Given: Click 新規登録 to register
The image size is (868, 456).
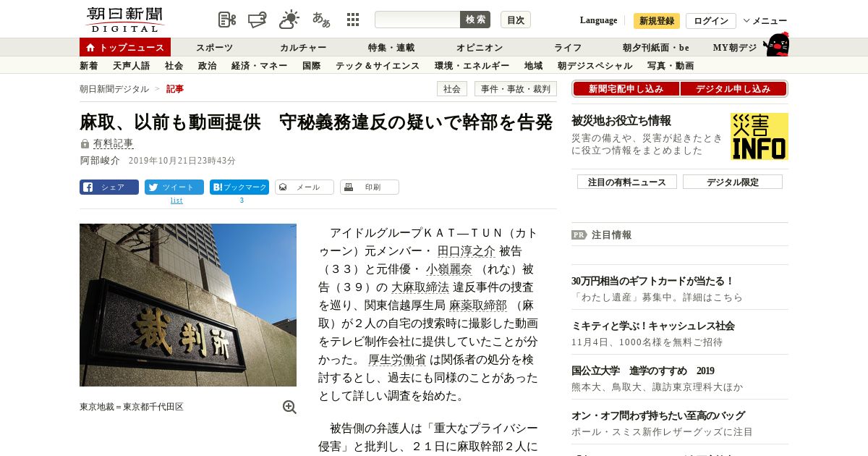Looking at the screenshot, I should point(657,21).
